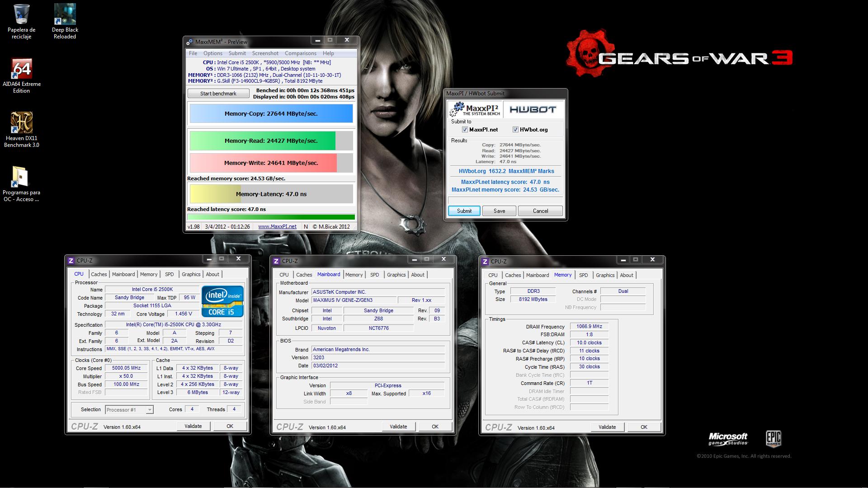Click the BIOS Version 3203 field
This screenshot has width=868, height=488.
point(378,358)
